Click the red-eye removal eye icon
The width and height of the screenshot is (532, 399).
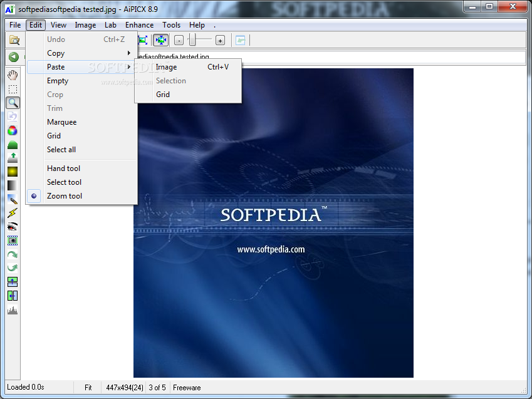13,227
